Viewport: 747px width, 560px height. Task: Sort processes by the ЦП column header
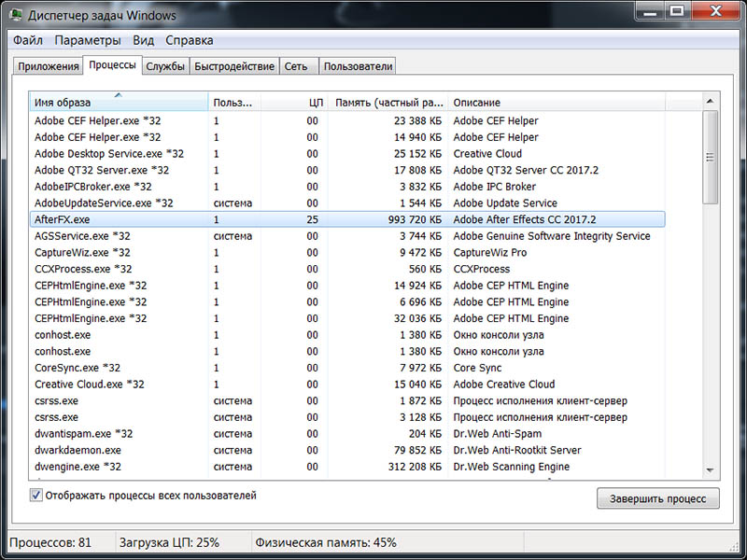point(294,102)
